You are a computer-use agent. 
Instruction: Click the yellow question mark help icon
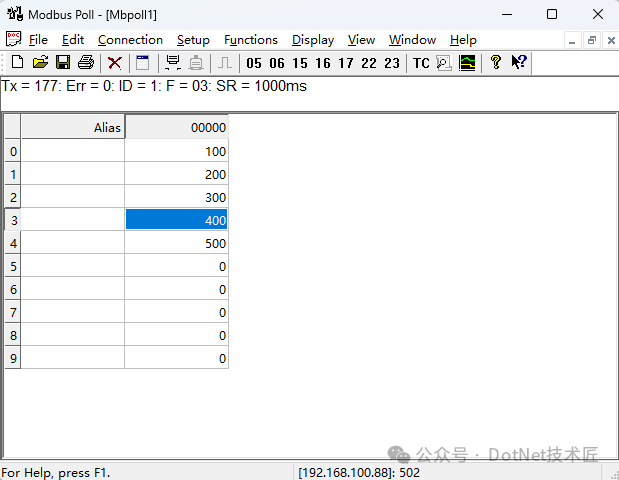(x=496, y=62)
